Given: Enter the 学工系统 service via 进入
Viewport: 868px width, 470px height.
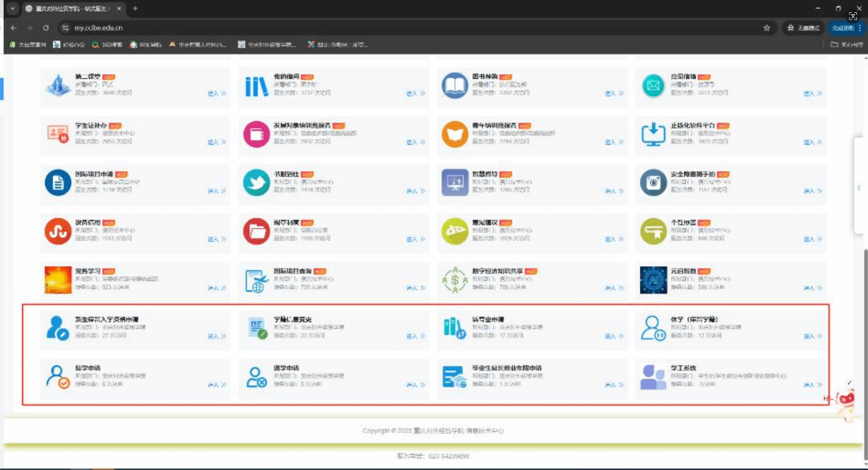Looking at the screenshot, I should [x=811, y=385].
